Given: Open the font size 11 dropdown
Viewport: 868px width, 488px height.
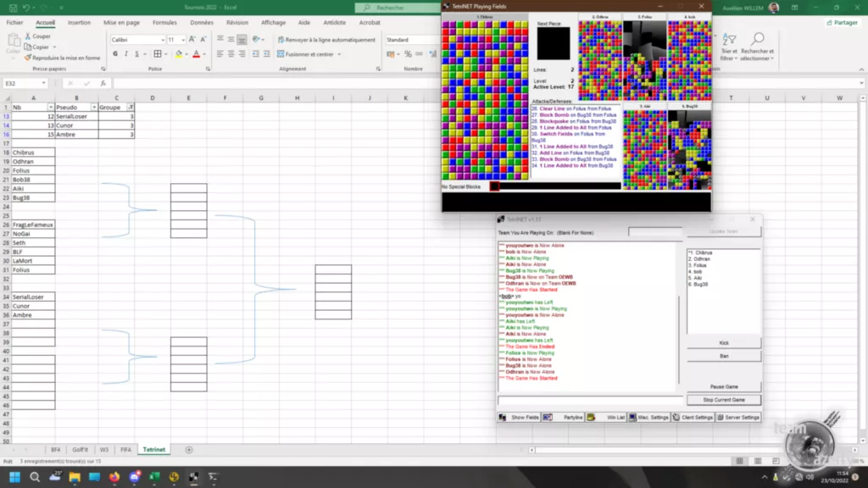Looking at the screenshot, I should [x=183, y=40].
